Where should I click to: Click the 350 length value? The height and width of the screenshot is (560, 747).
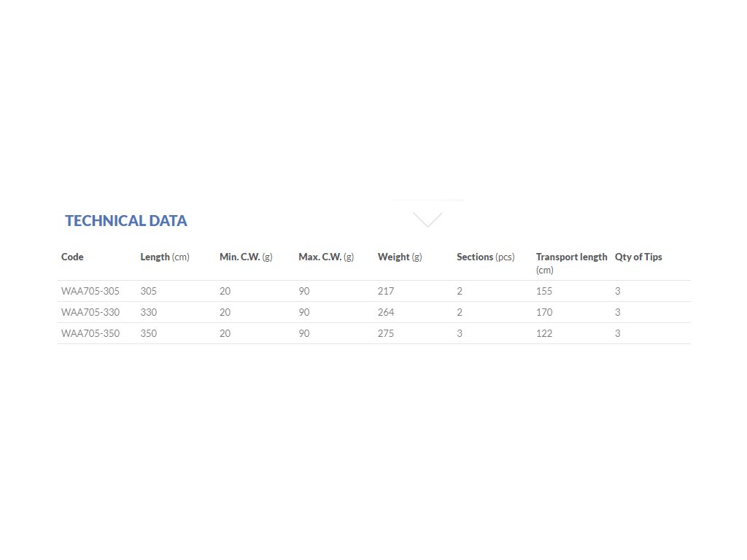click(x=149, y=333)
